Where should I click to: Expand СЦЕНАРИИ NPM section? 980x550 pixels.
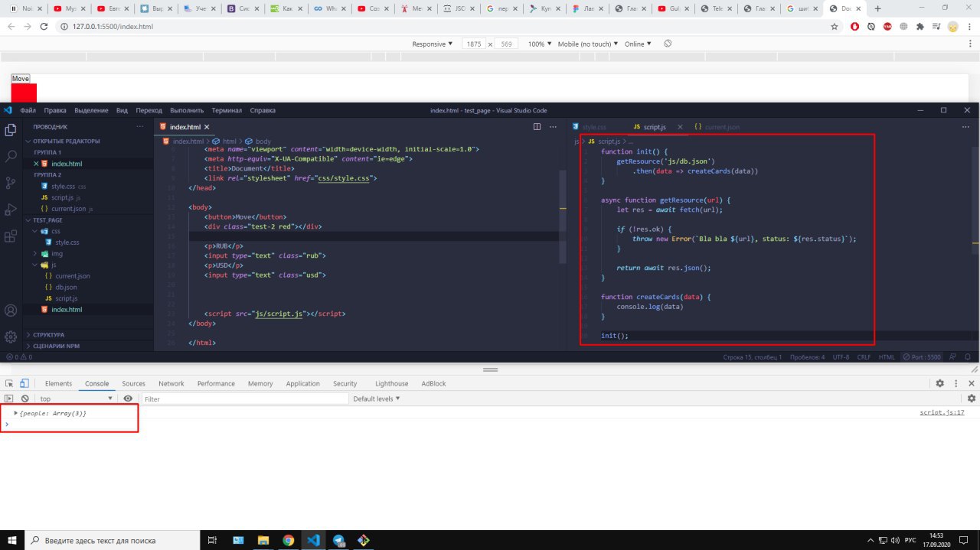coord(55,346)
